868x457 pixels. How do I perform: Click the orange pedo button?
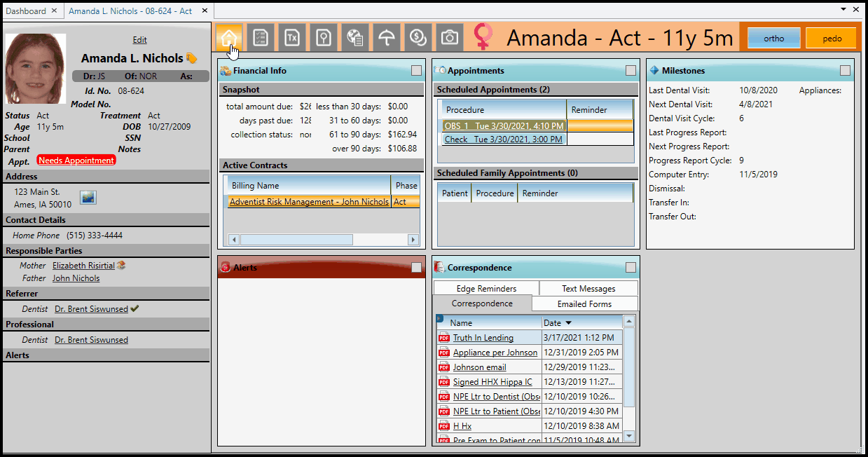pyautogui.click(x=832, y=39)
